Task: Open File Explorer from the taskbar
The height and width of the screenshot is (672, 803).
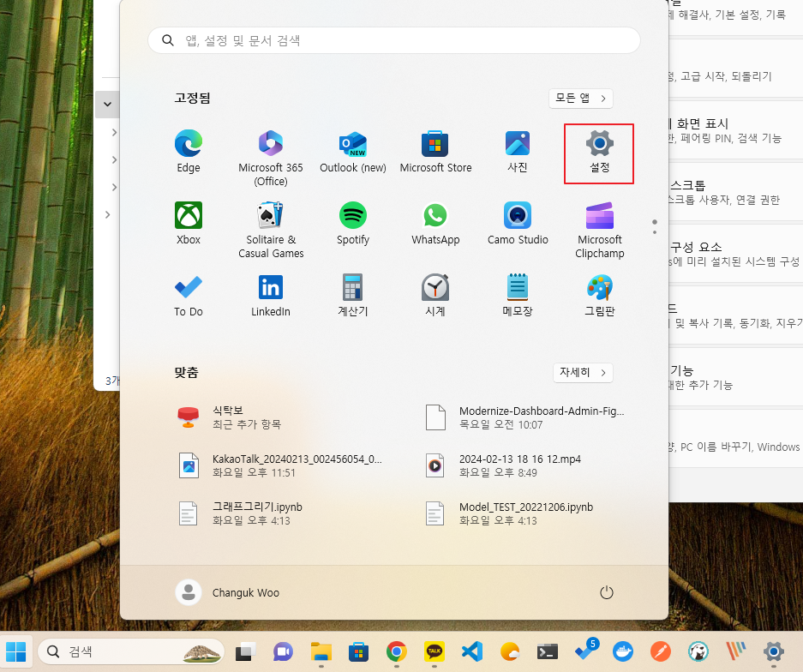Action: pyautogui.click(x=321, y=651)
